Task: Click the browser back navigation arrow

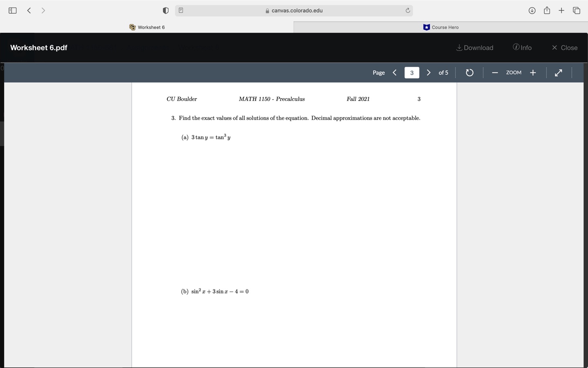Action: click(29, 10)
